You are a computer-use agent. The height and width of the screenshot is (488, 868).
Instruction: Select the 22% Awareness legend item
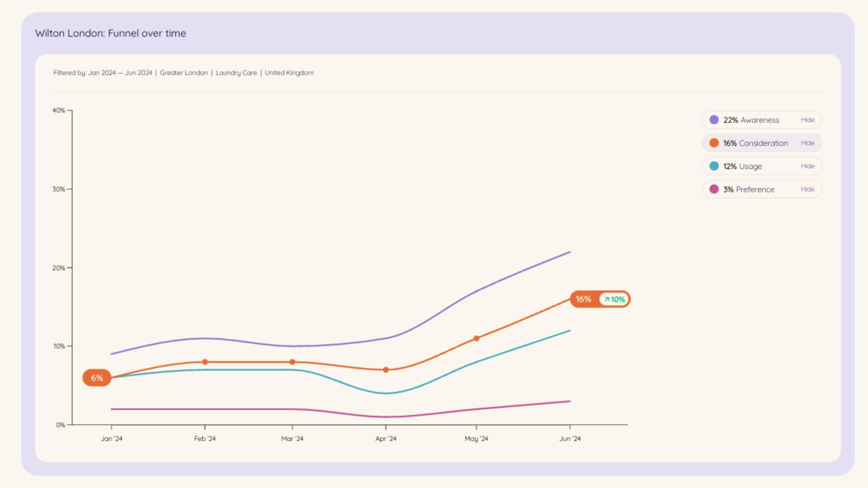751,120
